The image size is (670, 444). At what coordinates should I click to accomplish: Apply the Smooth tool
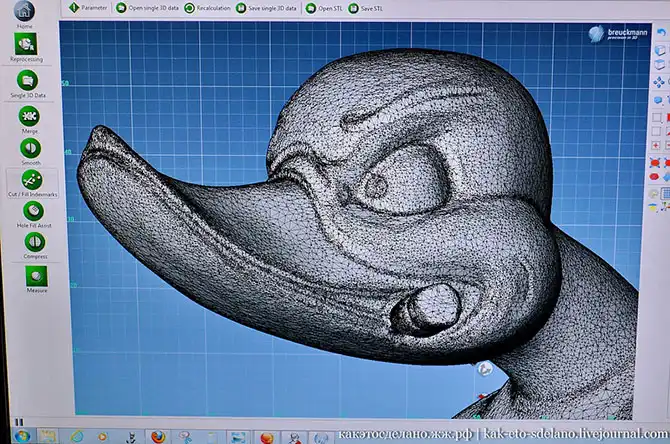coord(30,149)
